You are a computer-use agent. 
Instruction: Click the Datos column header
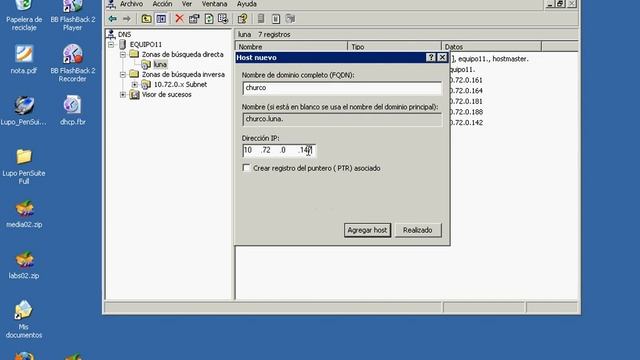(491, 47)
